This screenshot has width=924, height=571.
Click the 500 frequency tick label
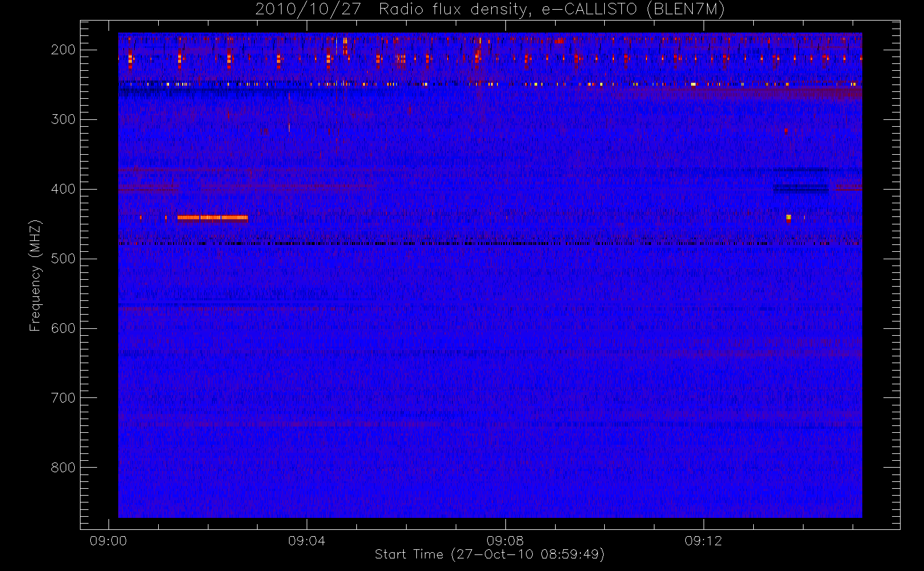coord(63,259)
